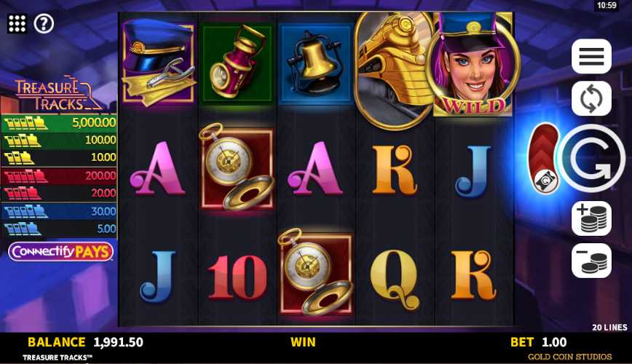Select the 5,000.00 gold train jackpot row
Screen dimensions: 632x364
pyautogui.click(x=59, y=122)
